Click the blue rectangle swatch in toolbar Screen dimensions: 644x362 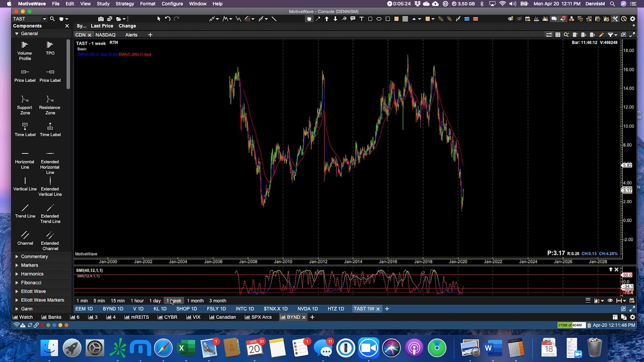pyautogui.click(x=467, y=19)
